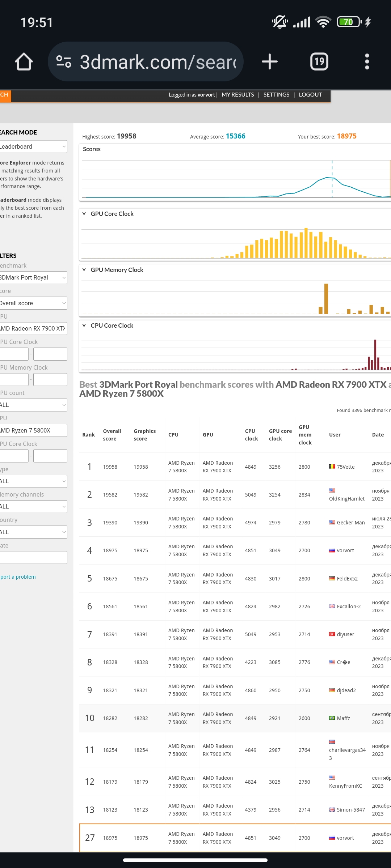
Task: Click the Graphics score column header
Action: [x=144, y=435]
